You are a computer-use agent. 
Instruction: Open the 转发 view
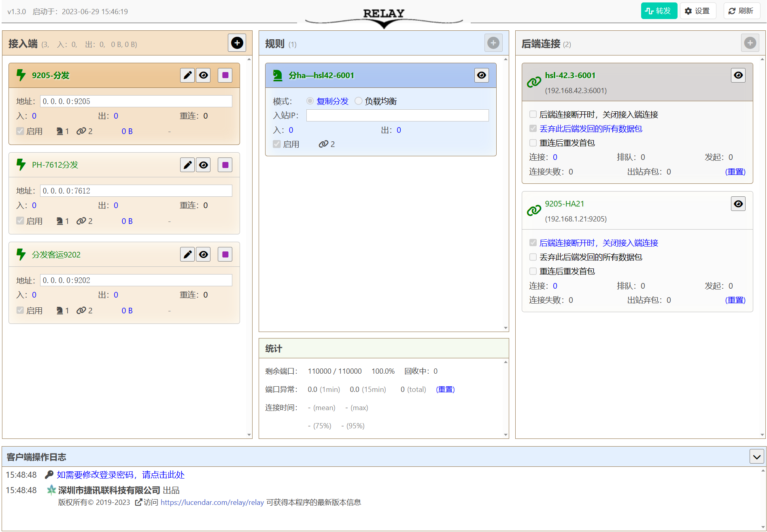tap(659, 11)
